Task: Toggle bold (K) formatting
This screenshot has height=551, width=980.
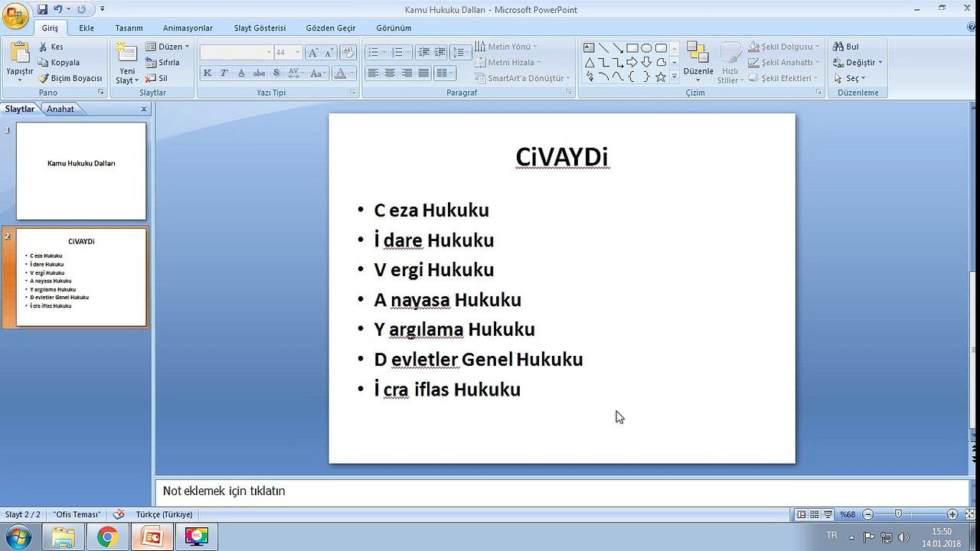Action: point(207,73)
